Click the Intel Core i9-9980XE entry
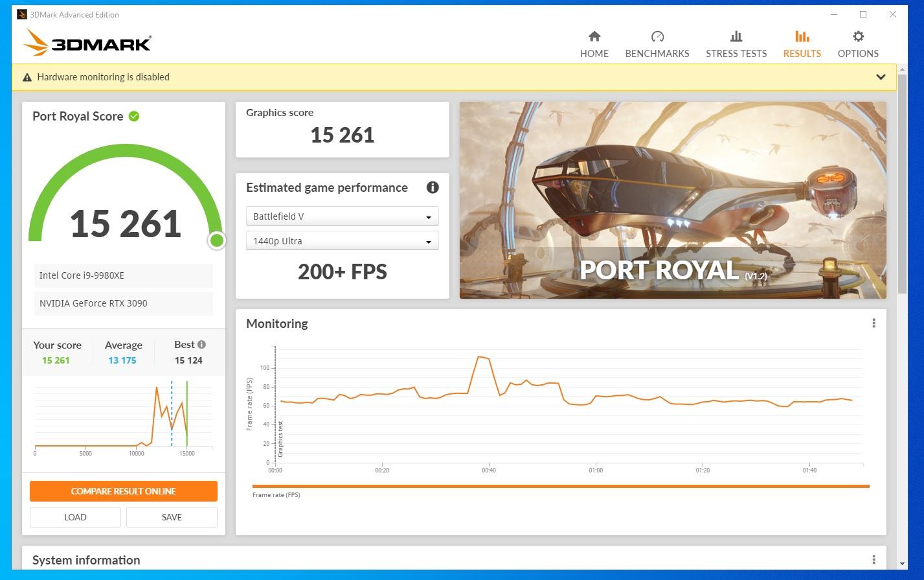 [x=124, y=275]
